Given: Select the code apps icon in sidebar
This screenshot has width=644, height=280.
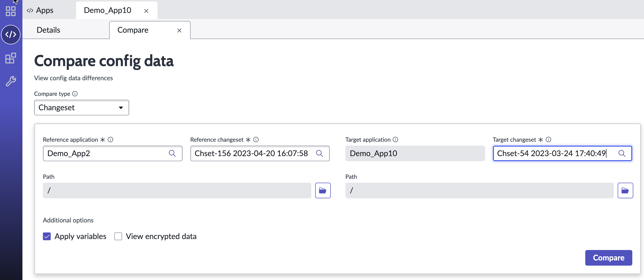Looking at the screenshot, I should tap(11, 35).
